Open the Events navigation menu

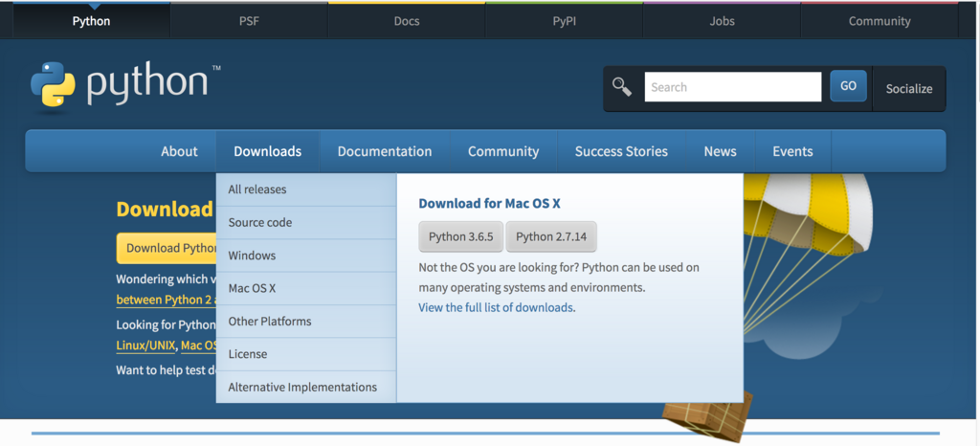[x=792, y=151]
